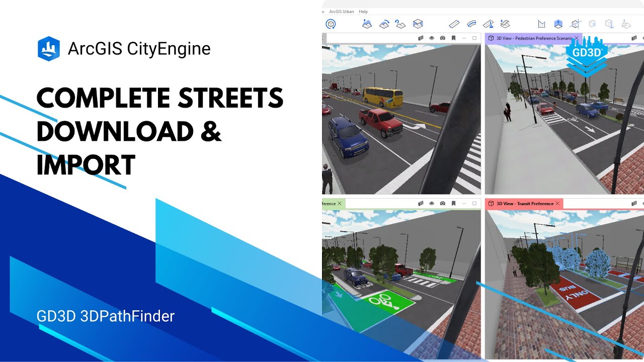Select the terrain tool with undo arrow

[400, 24]
